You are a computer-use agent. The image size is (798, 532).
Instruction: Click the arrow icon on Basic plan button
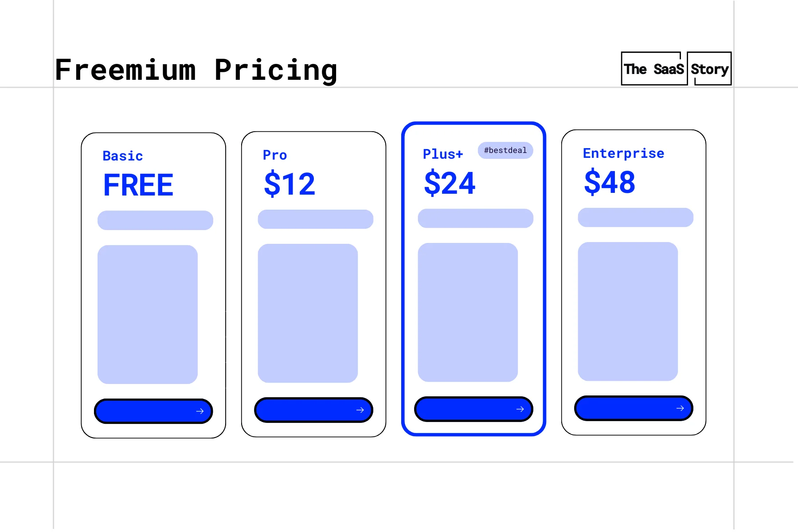[x=200, y=411]
